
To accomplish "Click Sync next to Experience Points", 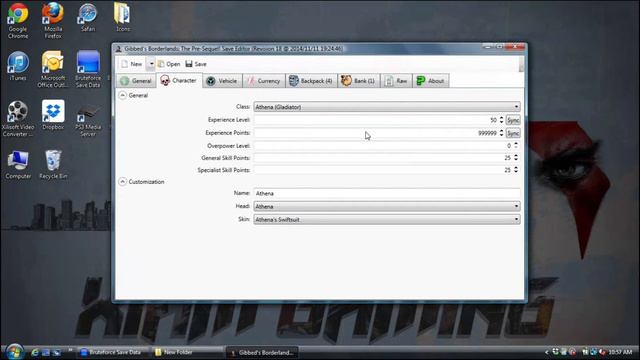I will click(513, 133).
